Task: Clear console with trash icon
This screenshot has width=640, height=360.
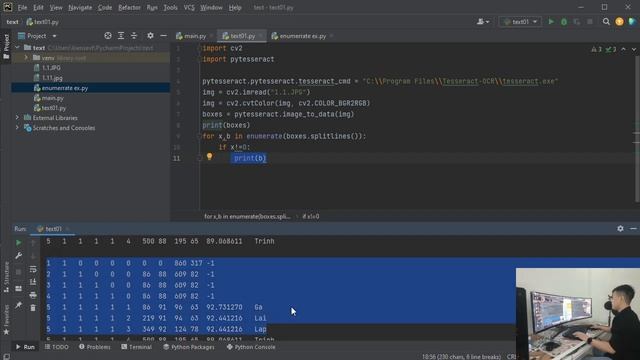Action: click(x=33, y=308)
